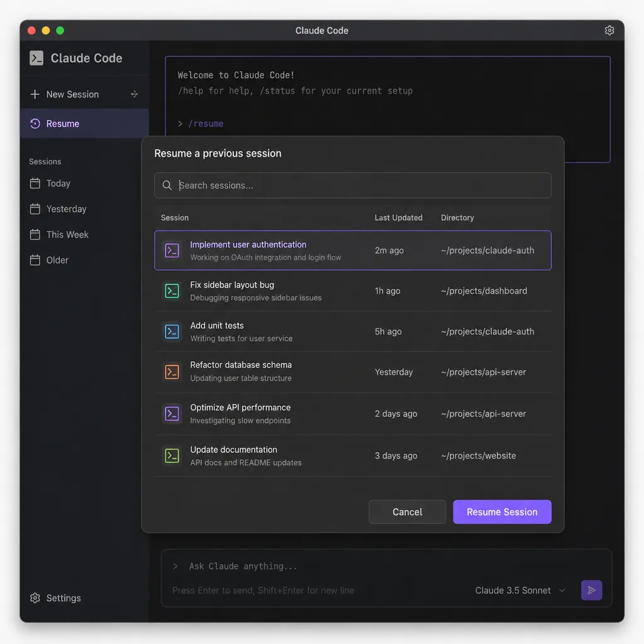Viewport: 644px width, 644px height.
Task: Click the ~/projects/dashboard directory cell
Action: pyautogui.click(x=484, y=291)
